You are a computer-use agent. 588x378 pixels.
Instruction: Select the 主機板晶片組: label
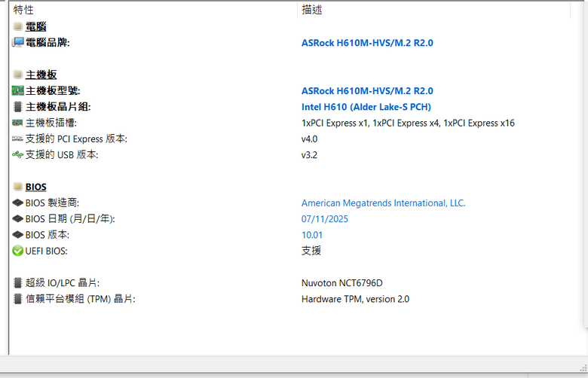58,107
